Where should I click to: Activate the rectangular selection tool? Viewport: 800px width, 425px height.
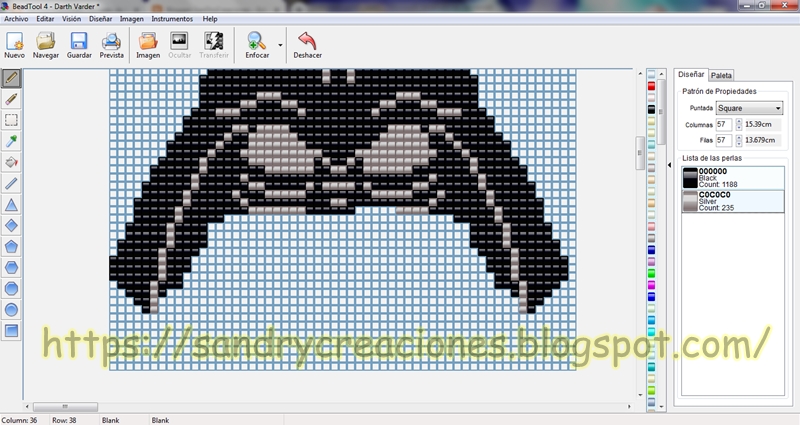11,120
